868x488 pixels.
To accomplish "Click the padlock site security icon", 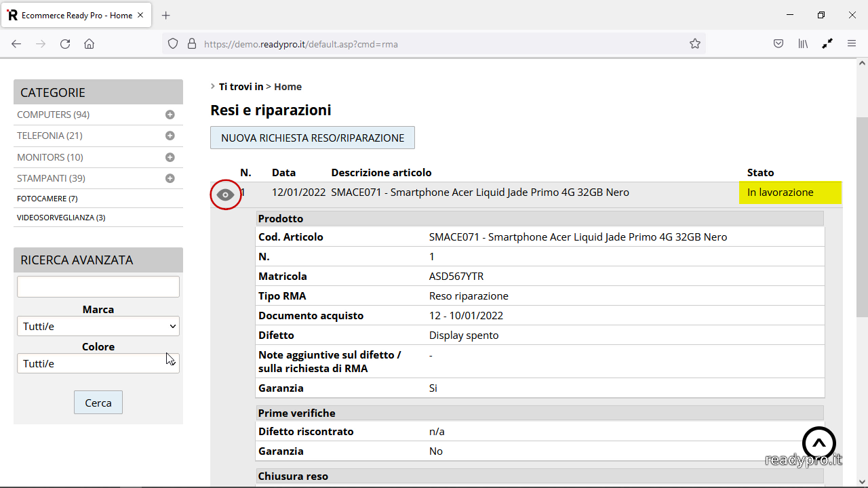I will (x=192, y=44).
